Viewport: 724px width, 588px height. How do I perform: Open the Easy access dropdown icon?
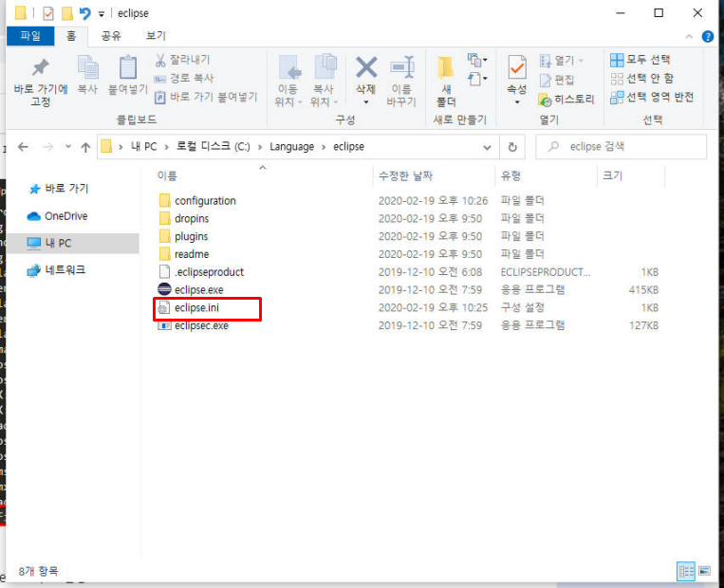pyautogui.click(x=477, y=79)
